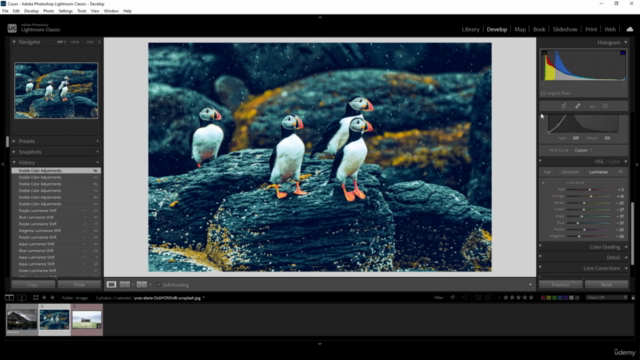Click the Reset button
Image resolution: width=640 pixels, height=360 pixels.
coord(607,284)
